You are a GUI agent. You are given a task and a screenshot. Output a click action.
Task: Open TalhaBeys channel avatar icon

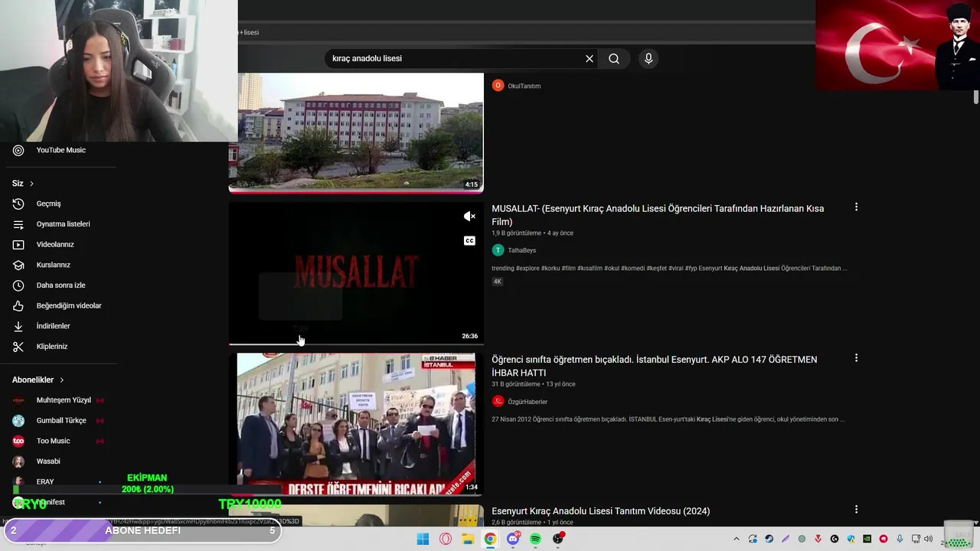click(x=498, y=250)
